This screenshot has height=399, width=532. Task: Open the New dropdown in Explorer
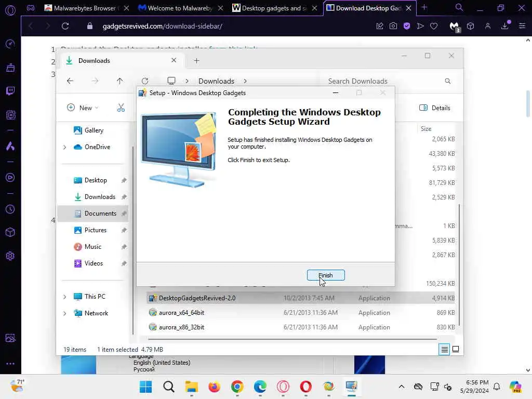(83, 108)
